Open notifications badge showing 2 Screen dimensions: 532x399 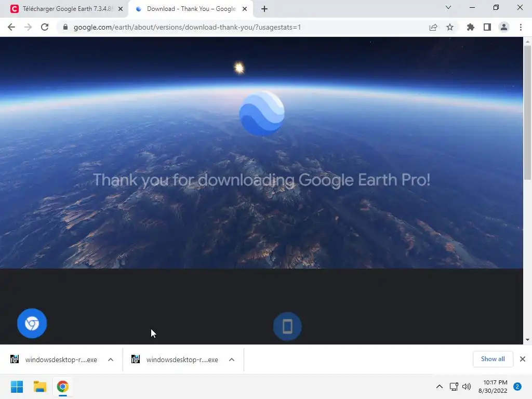tap(517, 387)
